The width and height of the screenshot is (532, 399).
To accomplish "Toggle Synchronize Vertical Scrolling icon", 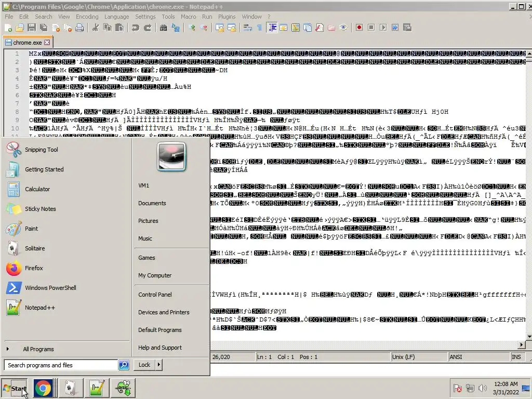I will pos(220,28).
